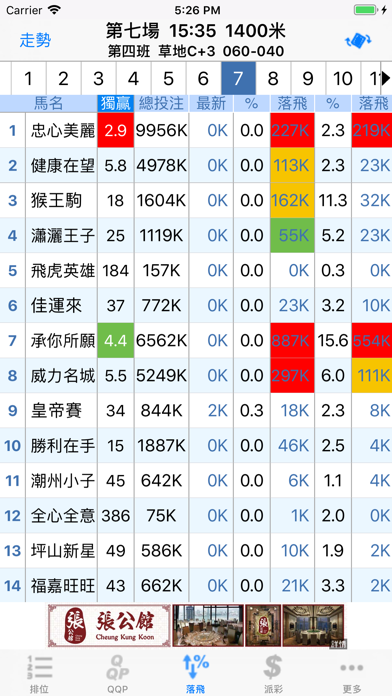Select horse 瀟灑王子
The width and height of the screenshot is (392, 696).
tap(63, 236)
